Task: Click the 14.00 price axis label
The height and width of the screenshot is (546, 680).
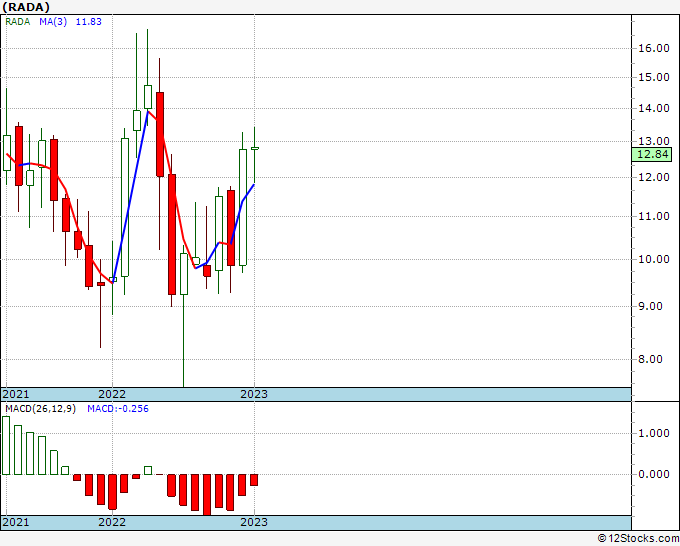Action: click(x=654, y=108)
